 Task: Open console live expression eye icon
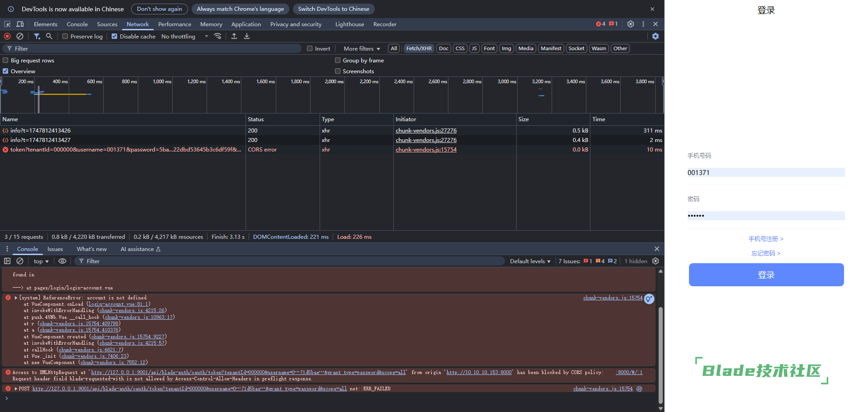[x=62, y=261]
